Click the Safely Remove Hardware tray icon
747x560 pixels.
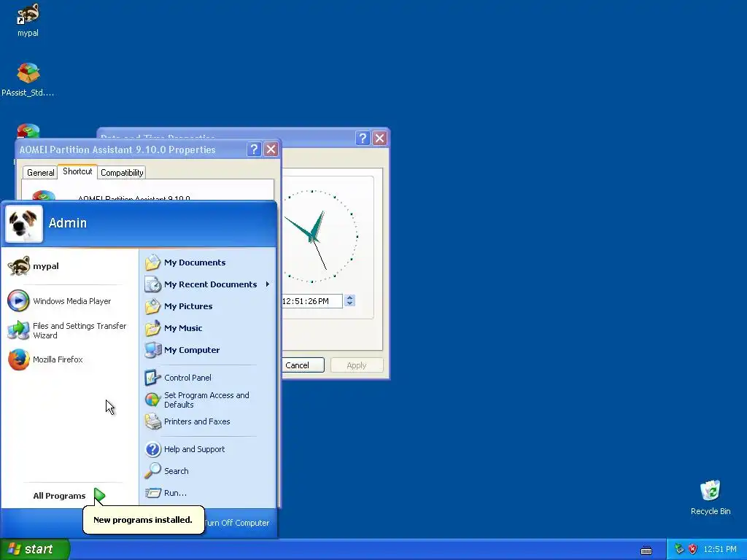click(x=679, y=549)
